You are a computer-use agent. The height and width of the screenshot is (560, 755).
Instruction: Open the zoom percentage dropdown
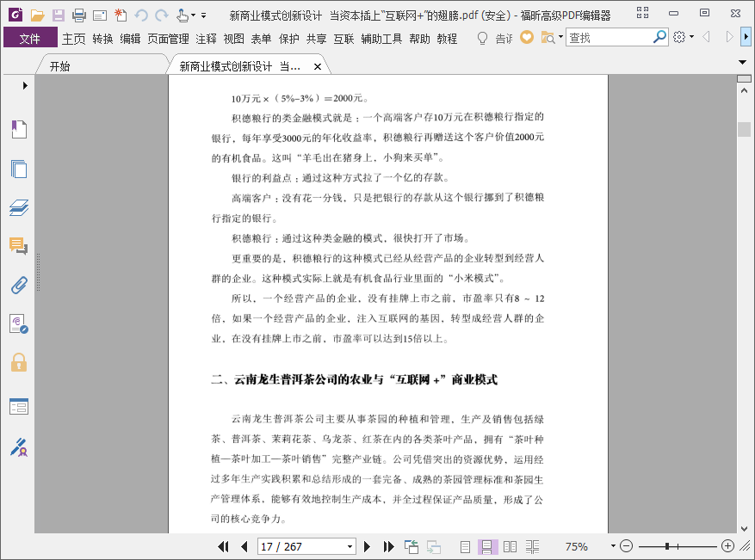click(x=613, y=546)
